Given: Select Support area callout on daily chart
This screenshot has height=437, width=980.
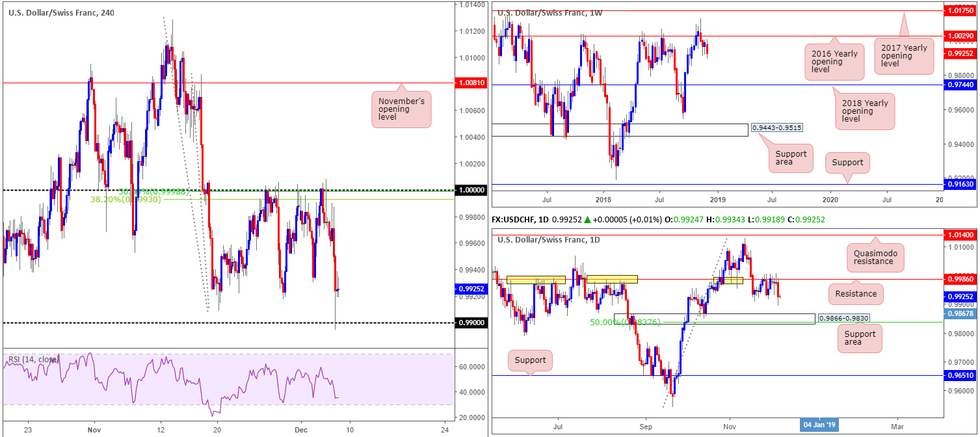Looking at the screenshot, I should point(859,339).
